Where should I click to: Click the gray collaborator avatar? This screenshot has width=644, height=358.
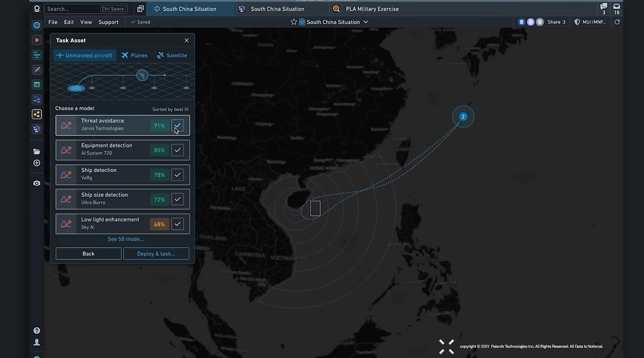pos(540,22)
